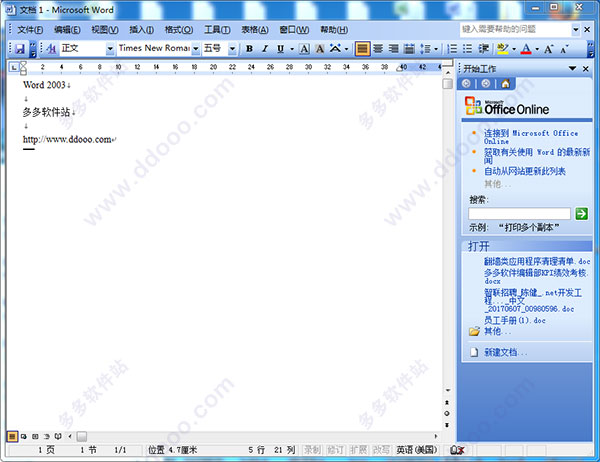This screenshot has width=600, height=462.
Task: Apply Character Border with the boxed A icon
Action: 305,49
